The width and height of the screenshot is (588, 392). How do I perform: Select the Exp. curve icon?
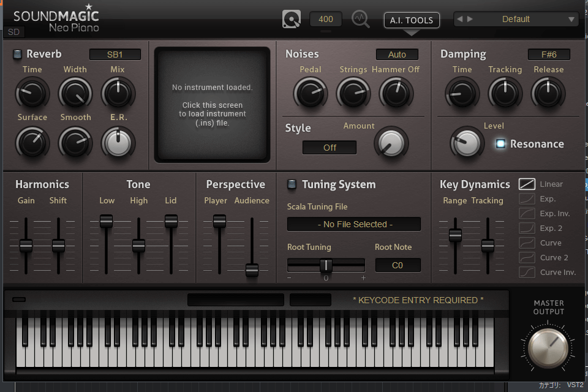point(527,199)
